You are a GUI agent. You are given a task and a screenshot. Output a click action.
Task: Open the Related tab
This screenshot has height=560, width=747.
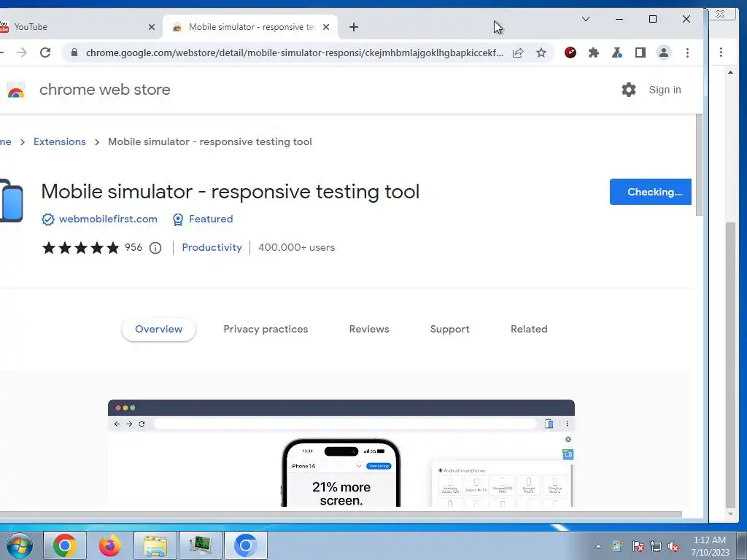tap(529, 329)
